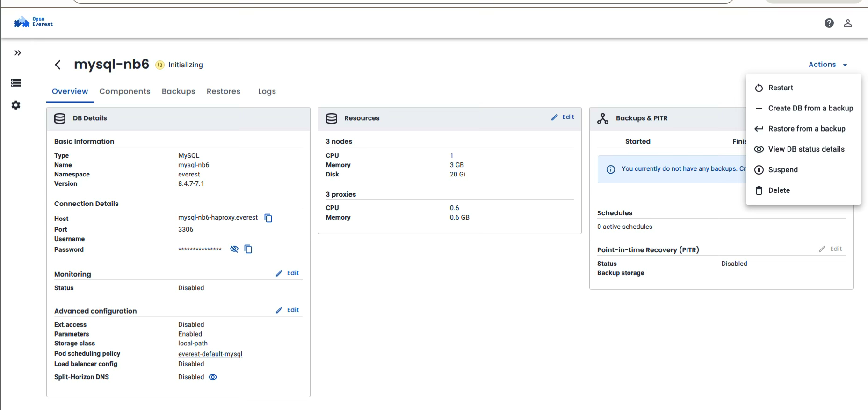Show Split-Horizon DNS details eye icon
The width and height of the screenshot is (868, 410).
coord(213,377)
